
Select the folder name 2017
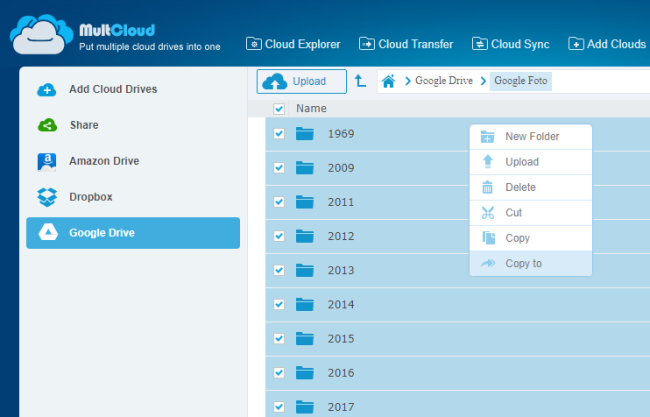coord(341,407)
